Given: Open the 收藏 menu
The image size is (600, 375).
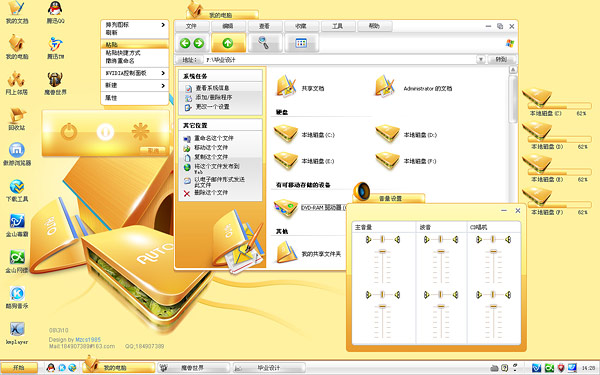Looking at the screenshot, I should click(x=301, y=26).
